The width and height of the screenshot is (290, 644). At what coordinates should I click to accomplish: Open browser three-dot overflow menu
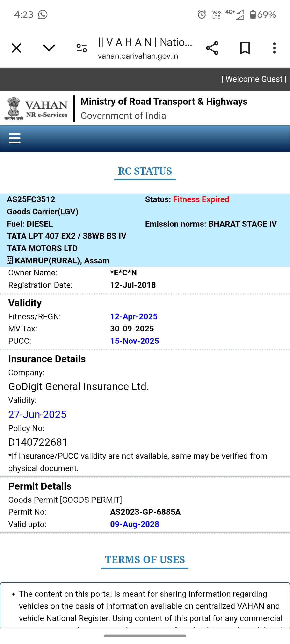click(x=275, y=48)
